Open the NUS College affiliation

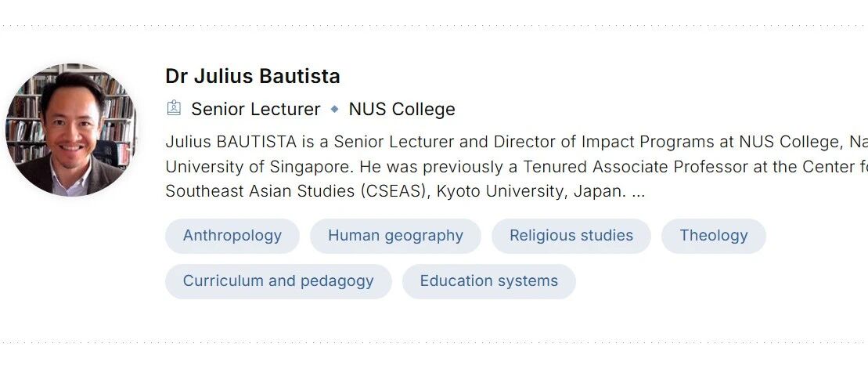(x=402, y=109)
